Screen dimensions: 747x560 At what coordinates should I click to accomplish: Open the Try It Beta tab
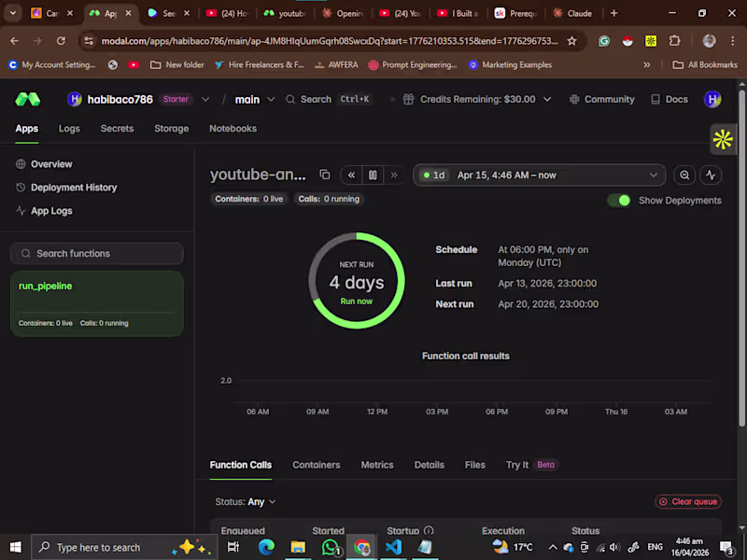coord(531,465)
